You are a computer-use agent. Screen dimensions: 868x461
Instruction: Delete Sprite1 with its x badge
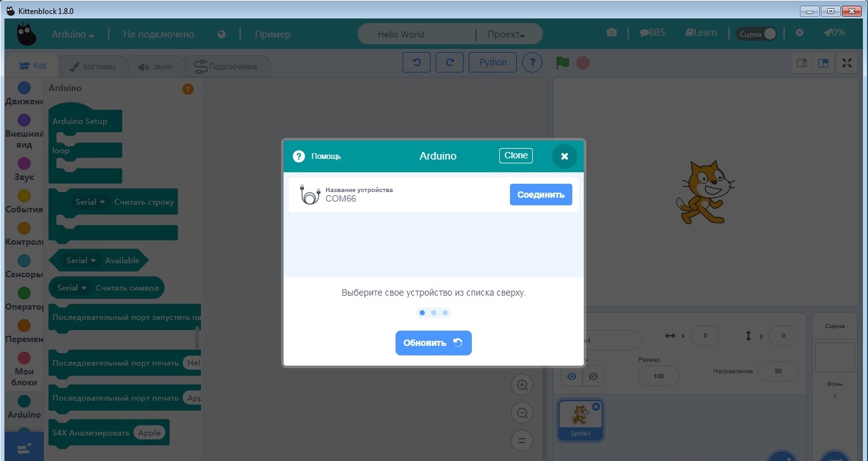pos(596,406)
